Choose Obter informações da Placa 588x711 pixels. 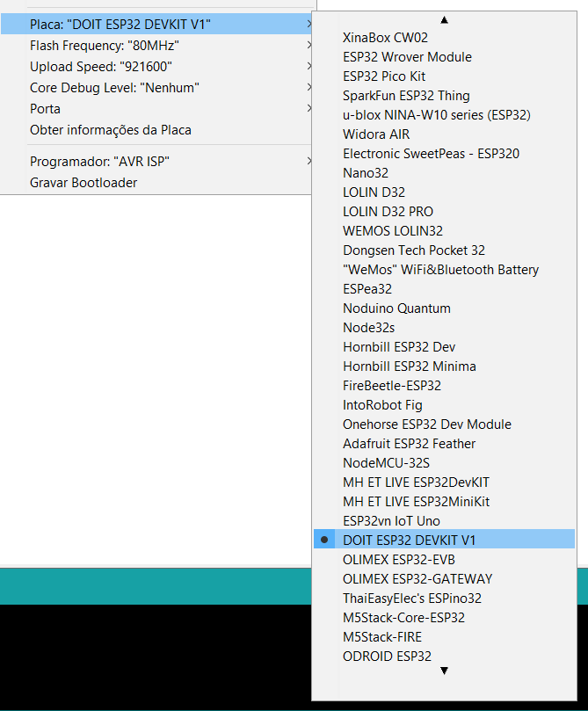(x=156, y=130)
